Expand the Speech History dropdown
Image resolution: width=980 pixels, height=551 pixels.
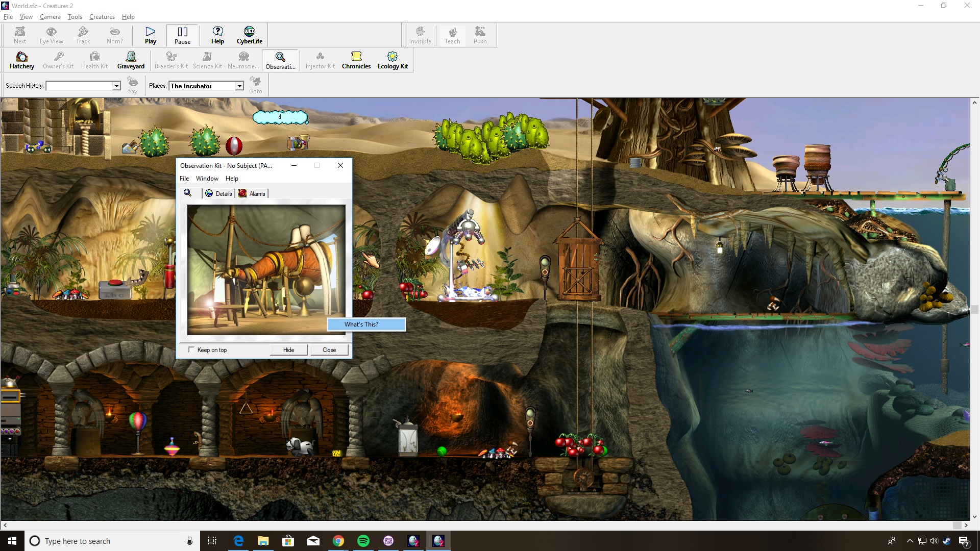[x=116, y=86]
